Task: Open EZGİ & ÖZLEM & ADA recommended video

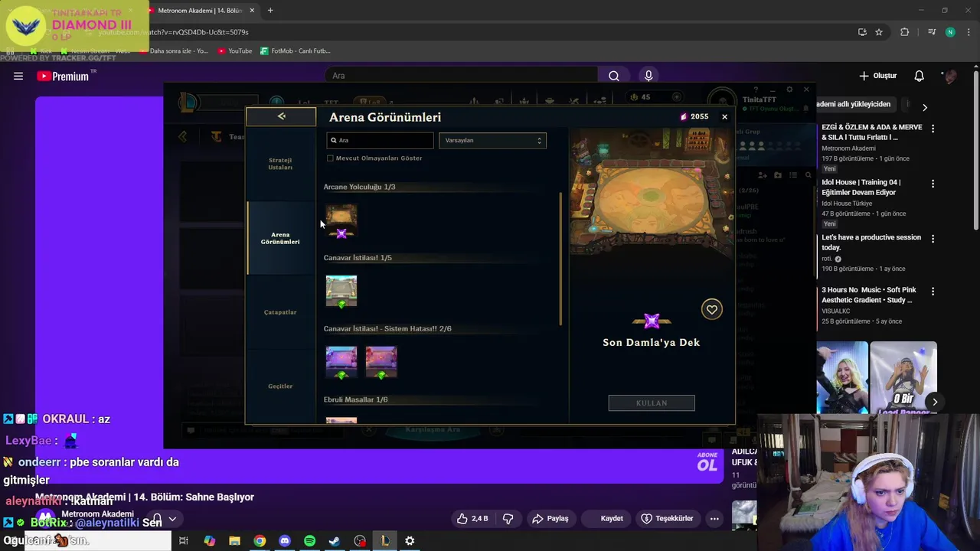Action: 871,132
